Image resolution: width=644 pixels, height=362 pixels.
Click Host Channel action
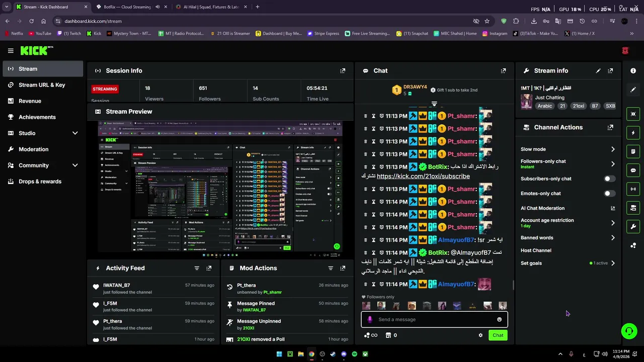coord(536,250)
